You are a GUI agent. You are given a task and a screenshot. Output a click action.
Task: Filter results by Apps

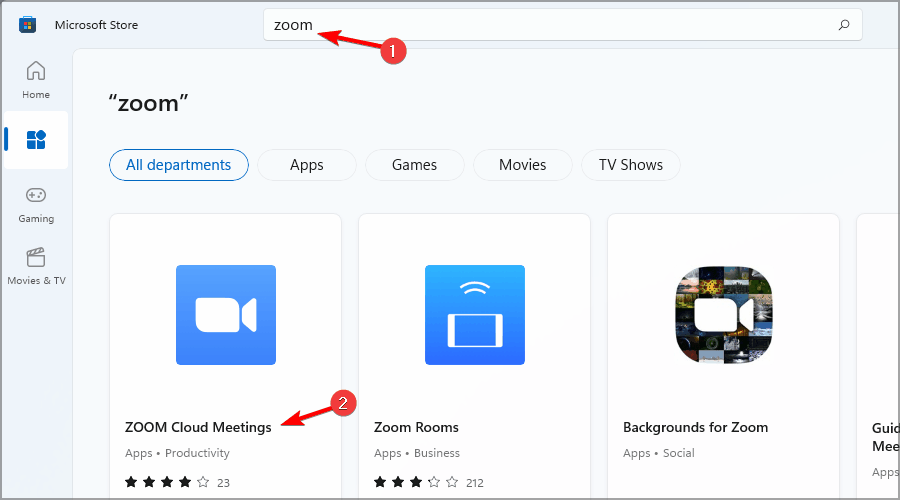click(x=307, y=165)
